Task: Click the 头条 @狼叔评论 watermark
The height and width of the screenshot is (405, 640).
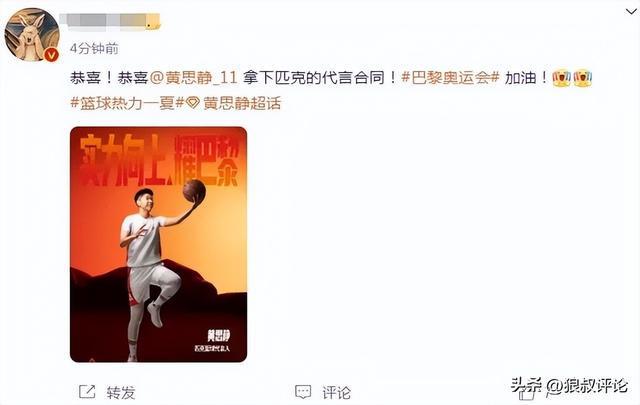Action: pyautogui.click(x=570, y=385)
